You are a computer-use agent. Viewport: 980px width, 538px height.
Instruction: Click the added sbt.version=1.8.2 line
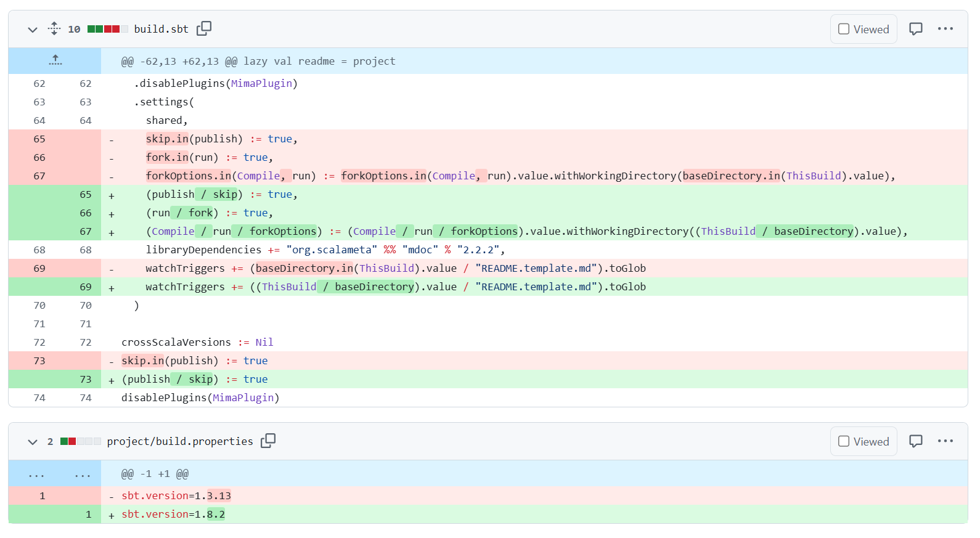pyautogui.click(x=173, y=514)
